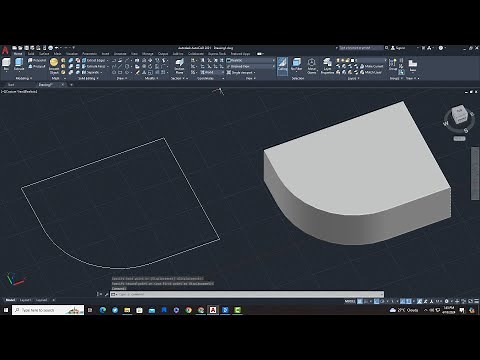Image resolution: width=480 pixels, height=360 pixels.
Task: Expand the Layers panel
Action: pyautogui.click(x=353, y=78)
